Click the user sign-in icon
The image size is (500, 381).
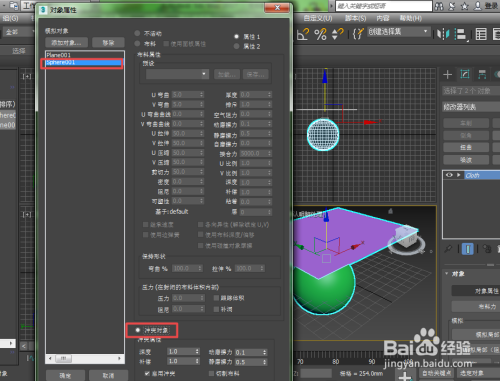click(x=478, y=6)
